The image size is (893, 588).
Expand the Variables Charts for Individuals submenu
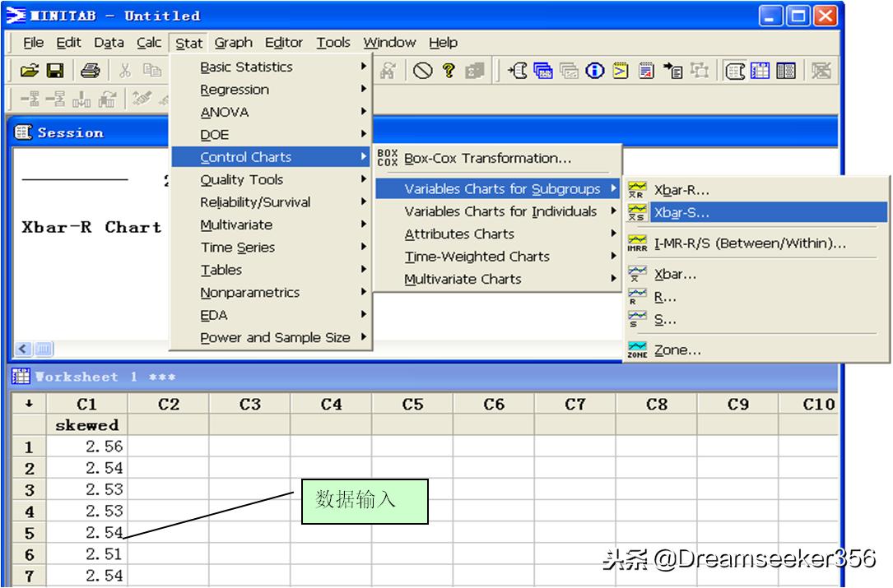(502, 211)
